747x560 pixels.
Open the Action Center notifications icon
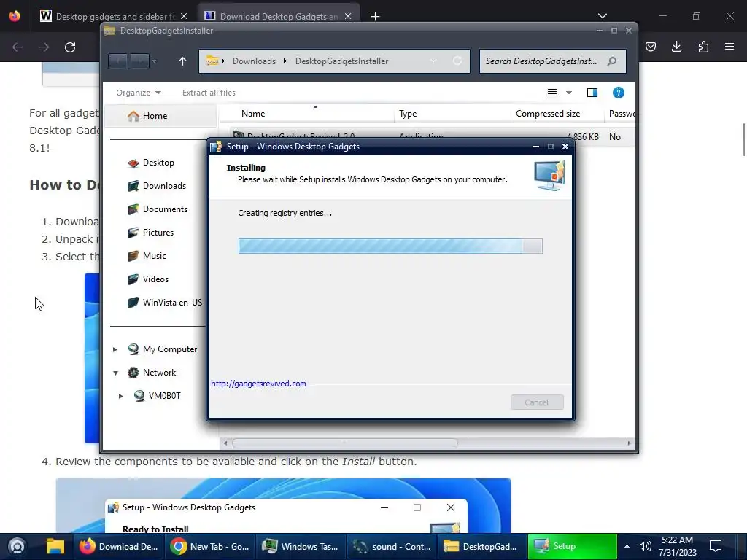pyautogui.click(x=716, y=546)
